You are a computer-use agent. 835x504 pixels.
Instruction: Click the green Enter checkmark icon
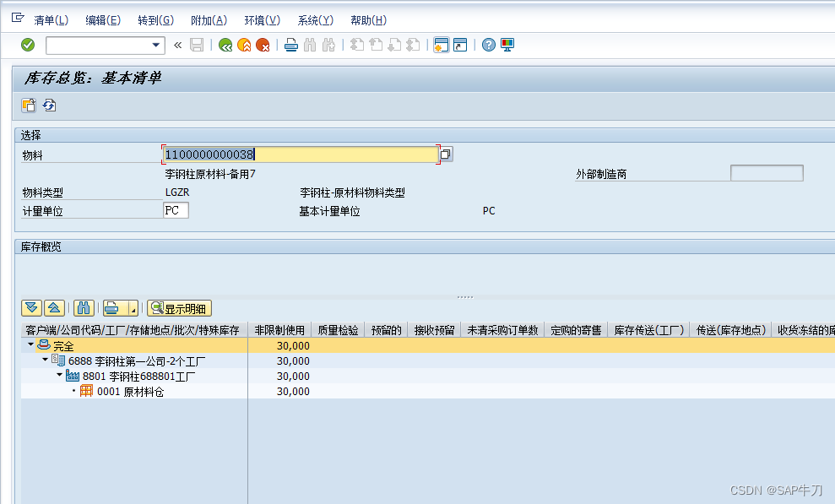coord(28,46)
